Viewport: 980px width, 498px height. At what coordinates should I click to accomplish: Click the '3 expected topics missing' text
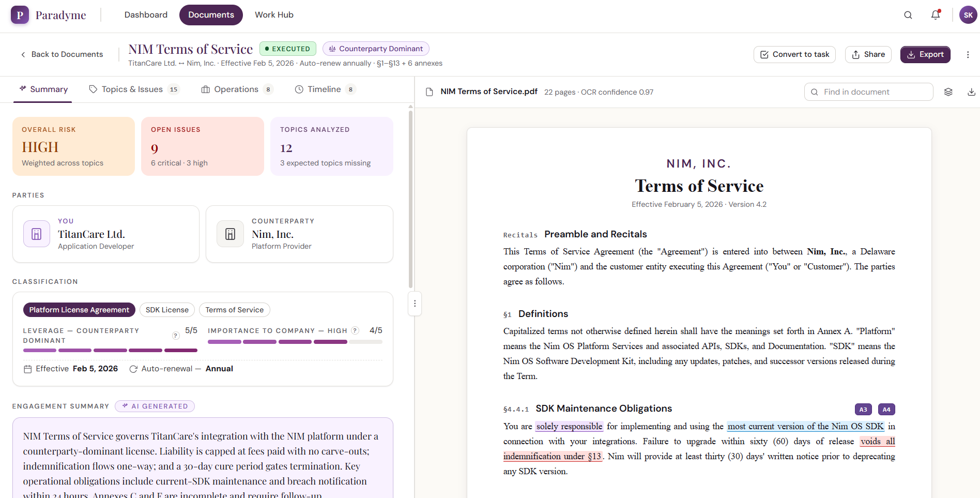326,163
